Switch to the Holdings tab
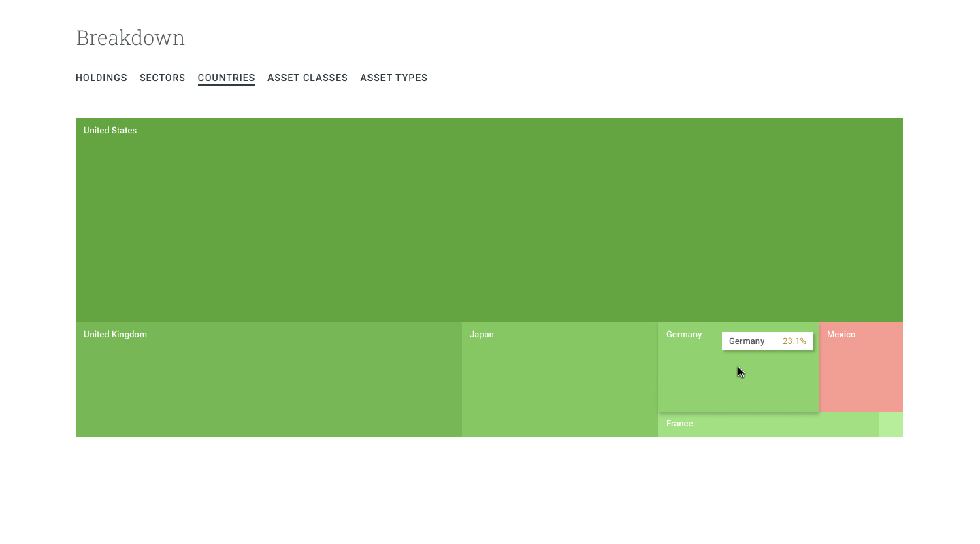The width and height of the screenshot is (980, 544). tap(101, 78)
